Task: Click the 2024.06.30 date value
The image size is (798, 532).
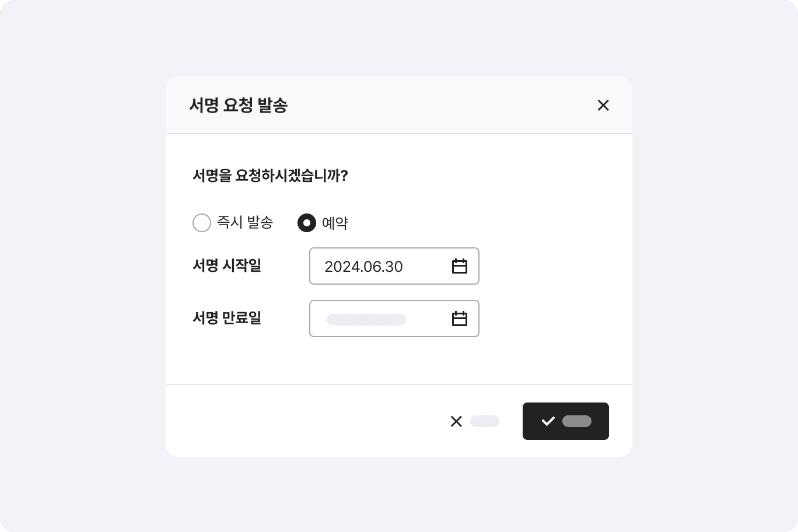Action: 363,267
